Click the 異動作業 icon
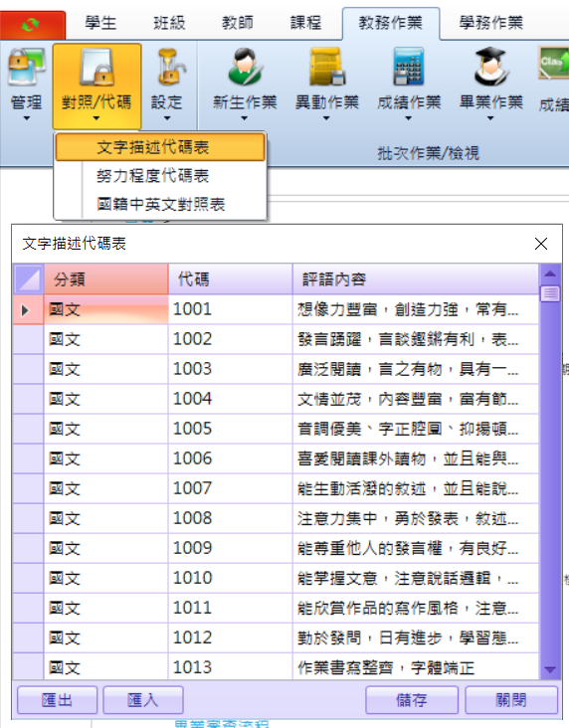Image resolution: width=569 pixels, height=728 pixels. tap(327, 67)
